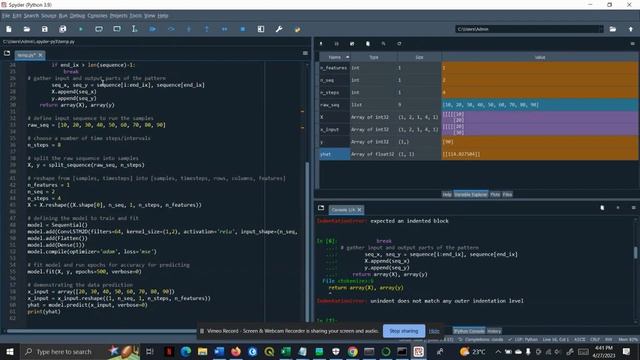
Task: Sort variables by Name column header
Action: (x=335, y=57)
